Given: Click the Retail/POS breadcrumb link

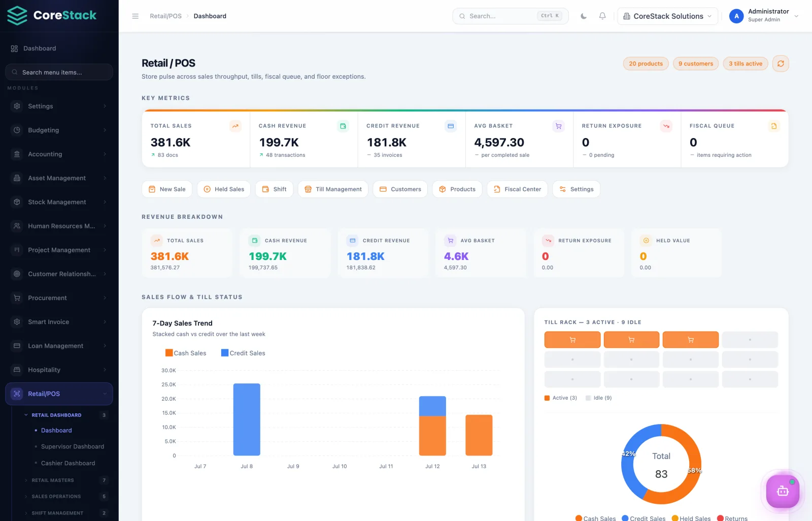Looking at the screenshot, I should click(165, 16).
